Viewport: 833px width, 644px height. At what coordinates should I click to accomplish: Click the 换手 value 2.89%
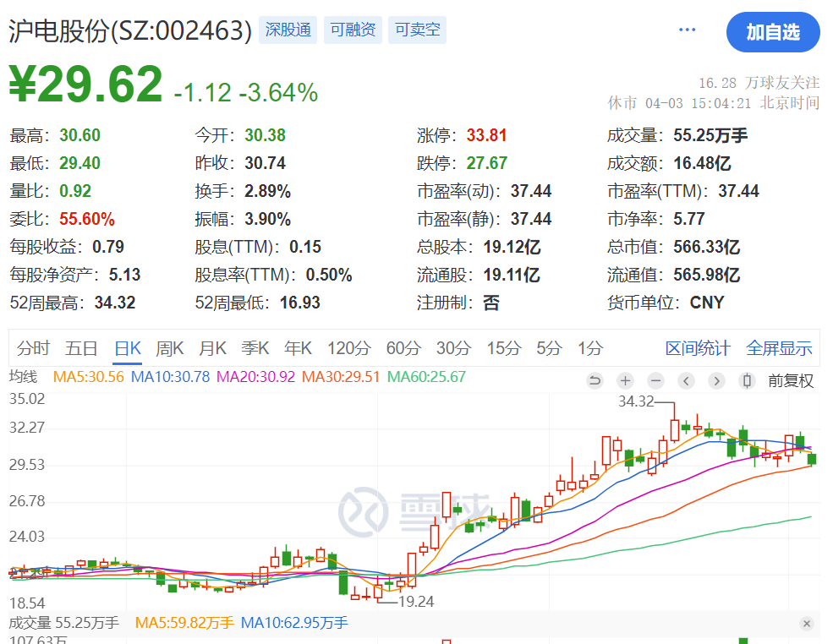click(x=268, y=191)
